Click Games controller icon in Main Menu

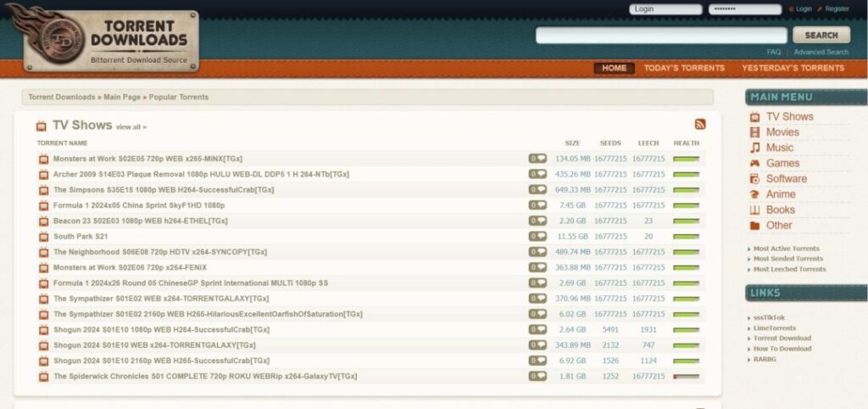754,164
